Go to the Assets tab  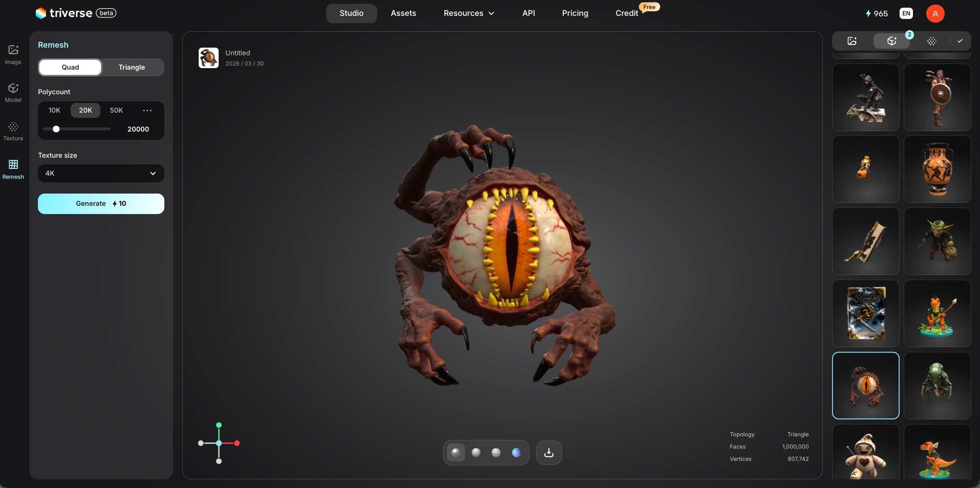403,13
